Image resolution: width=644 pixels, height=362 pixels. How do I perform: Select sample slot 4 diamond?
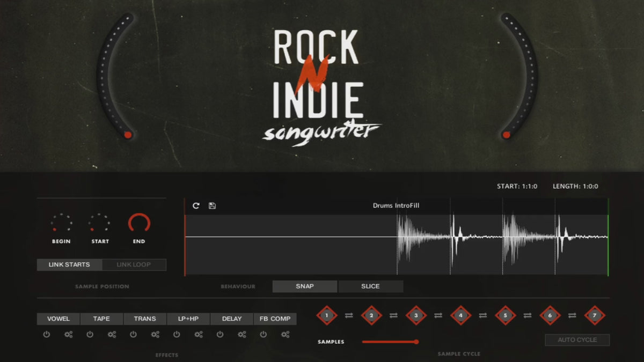[460, 315]
